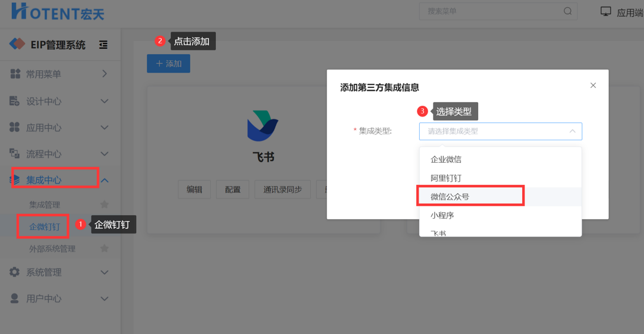This screenshot has height=334, width=644.
Task: Click the EIP management system diamond logo
Action: pyautogui.click(x=17, y=43)
